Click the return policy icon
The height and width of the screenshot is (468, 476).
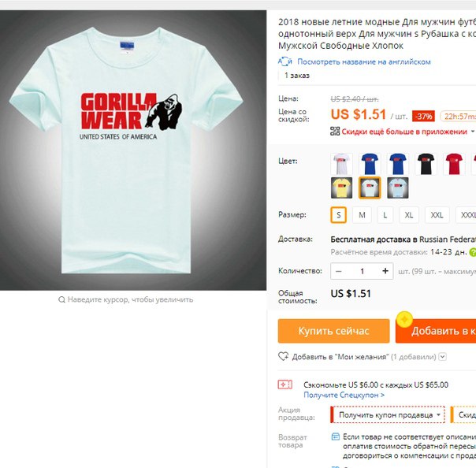(x=336, y=436)
